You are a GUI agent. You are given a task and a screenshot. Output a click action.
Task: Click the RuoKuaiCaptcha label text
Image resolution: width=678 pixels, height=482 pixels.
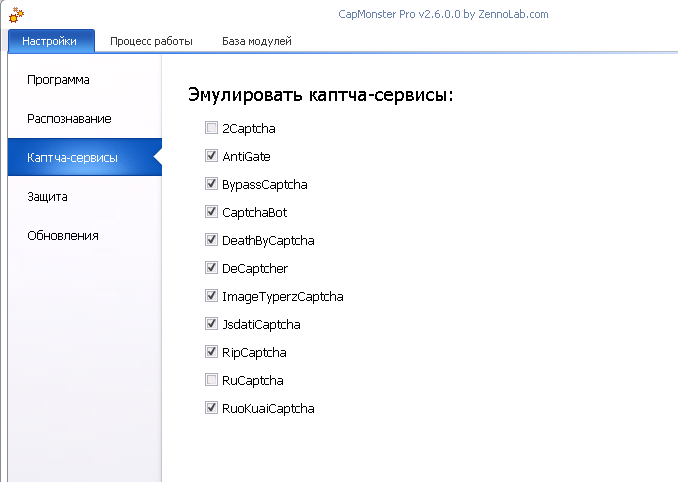coord(268,409)
